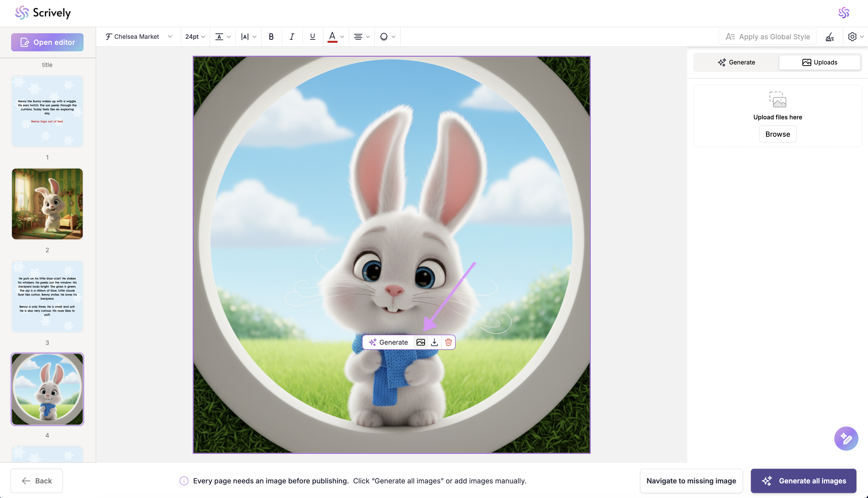Click the clear formatting broom icon
The width and height of the screenshot is (868, 498).
[x=830, y=37]
